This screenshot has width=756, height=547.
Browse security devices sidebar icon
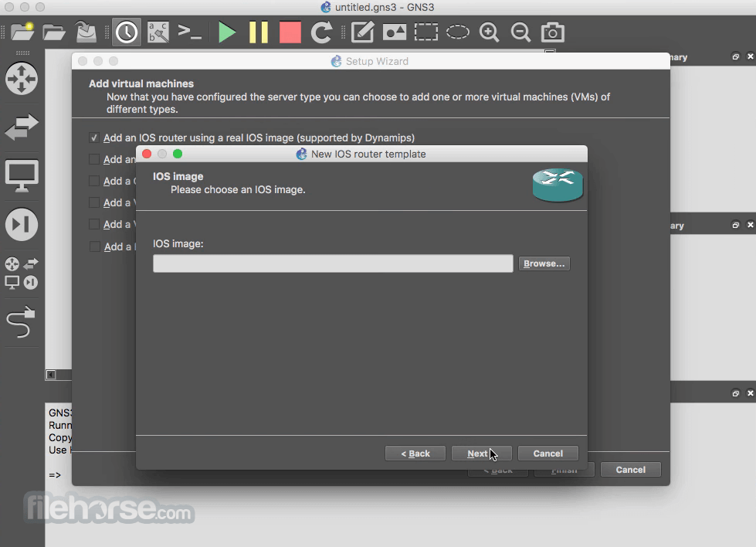click(22, 224)
